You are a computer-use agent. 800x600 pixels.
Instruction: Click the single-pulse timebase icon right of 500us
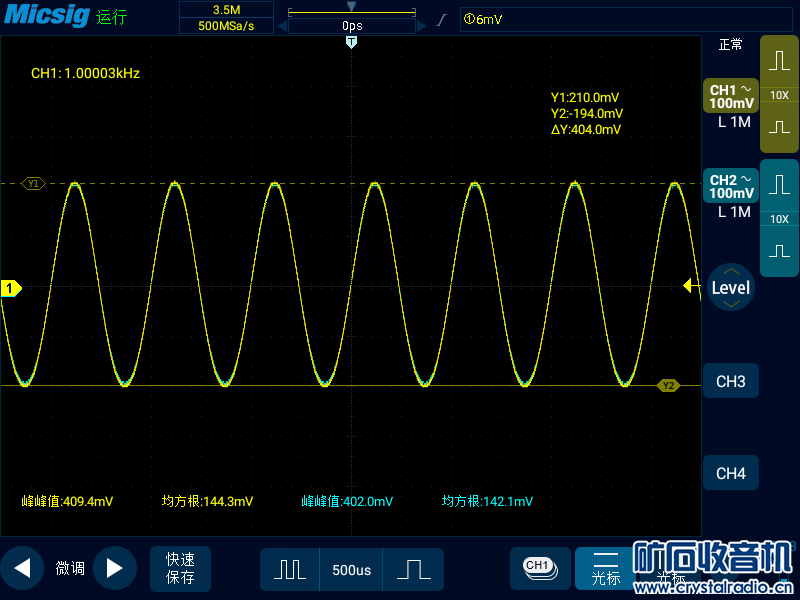(x=413, y=569)
